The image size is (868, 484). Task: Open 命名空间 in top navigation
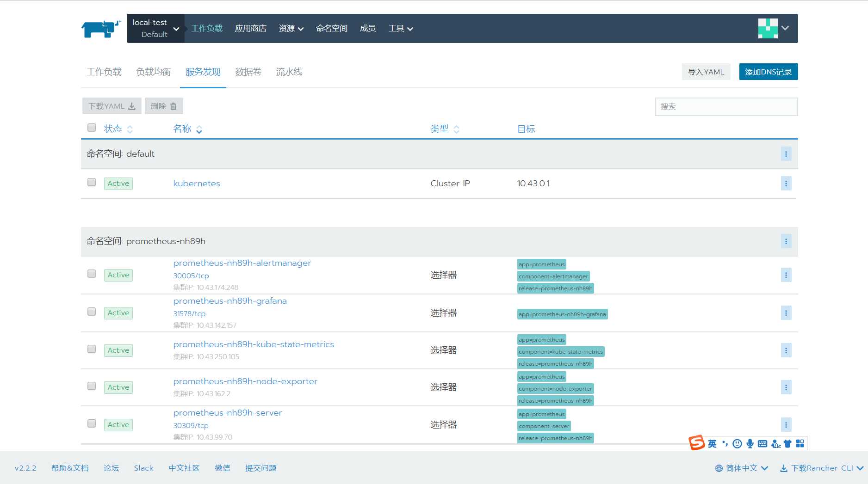pyautogui.click(x=332, y=28)
